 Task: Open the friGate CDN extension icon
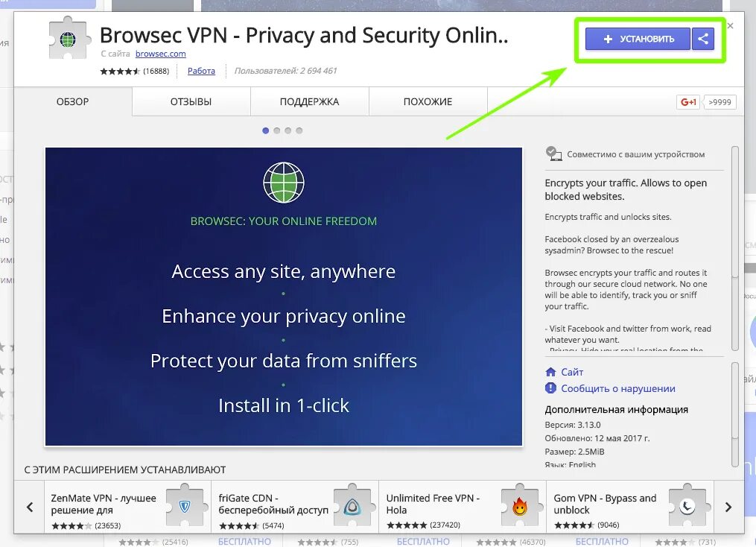point(352,506)
